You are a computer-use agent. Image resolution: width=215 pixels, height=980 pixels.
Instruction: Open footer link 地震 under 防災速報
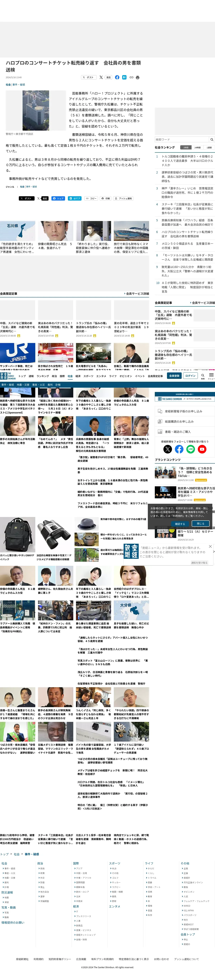pos(6,897)
